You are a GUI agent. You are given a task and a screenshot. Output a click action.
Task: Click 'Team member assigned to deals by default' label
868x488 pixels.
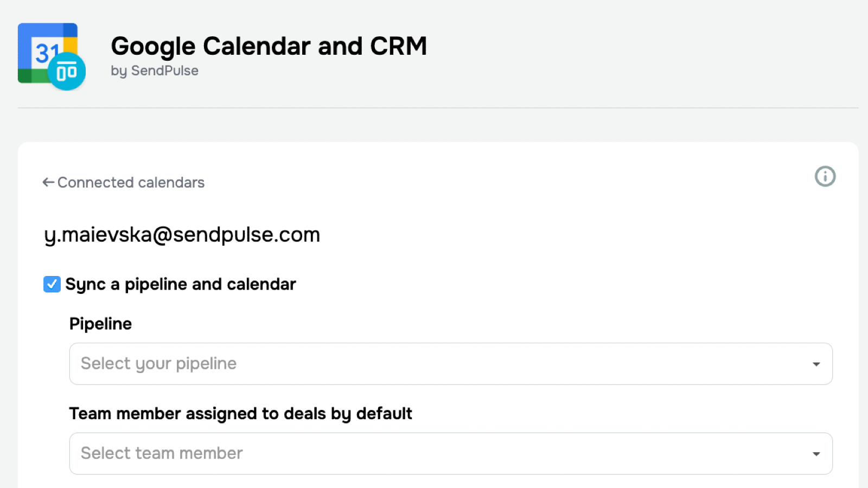[240, 414]
